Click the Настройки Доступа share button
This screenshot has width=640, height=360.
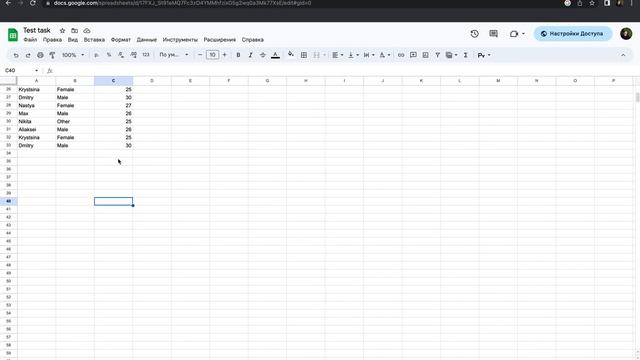(573, 34)
